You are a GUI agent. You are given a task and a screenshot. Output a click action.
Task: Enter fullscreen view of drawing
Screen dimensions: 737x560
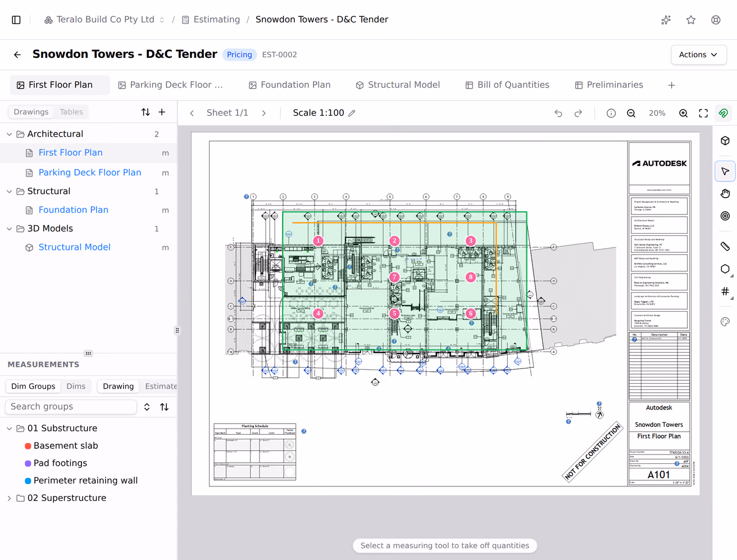tap(703, 113)
